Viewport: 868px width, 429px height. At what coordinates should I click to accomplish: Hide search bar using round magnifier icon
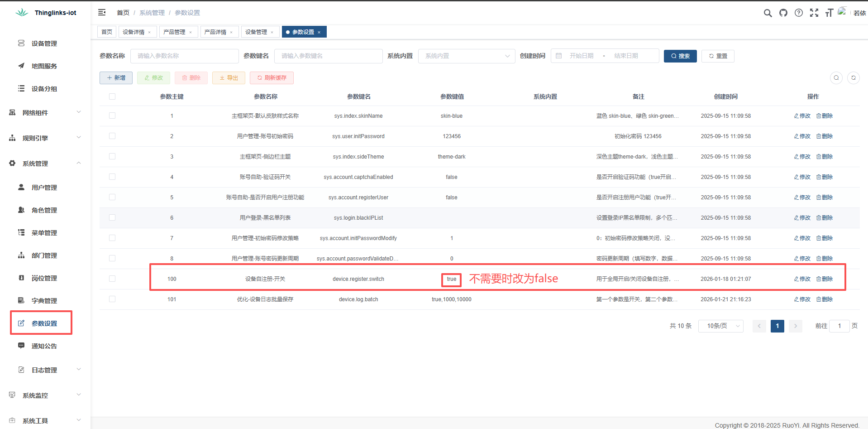tap(836, 78)
